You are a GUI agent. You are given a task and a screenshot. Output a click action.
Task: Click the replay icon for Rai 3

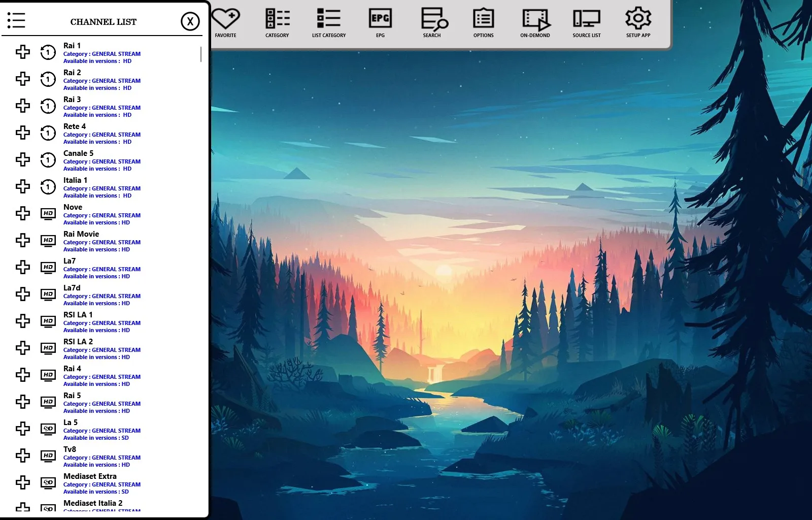tap(48, 106)
